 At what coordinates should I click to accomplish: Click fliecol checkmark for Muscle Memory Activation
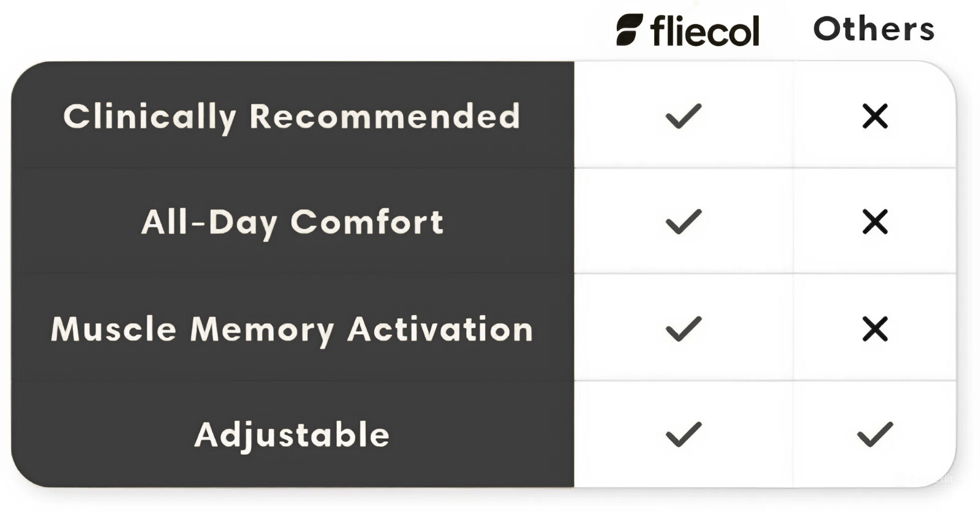(684, 329)
